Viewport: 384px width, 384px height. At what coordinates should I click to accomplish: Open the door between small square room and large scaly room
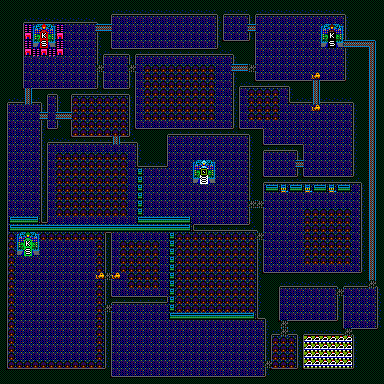point(132,68)
